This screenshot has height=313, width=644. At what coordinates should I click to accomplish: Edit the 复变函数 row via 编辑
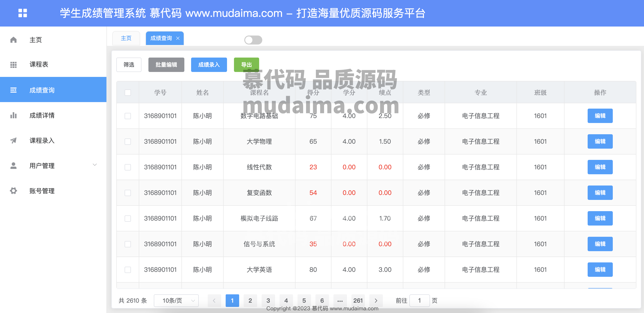[x=600, y=193]
